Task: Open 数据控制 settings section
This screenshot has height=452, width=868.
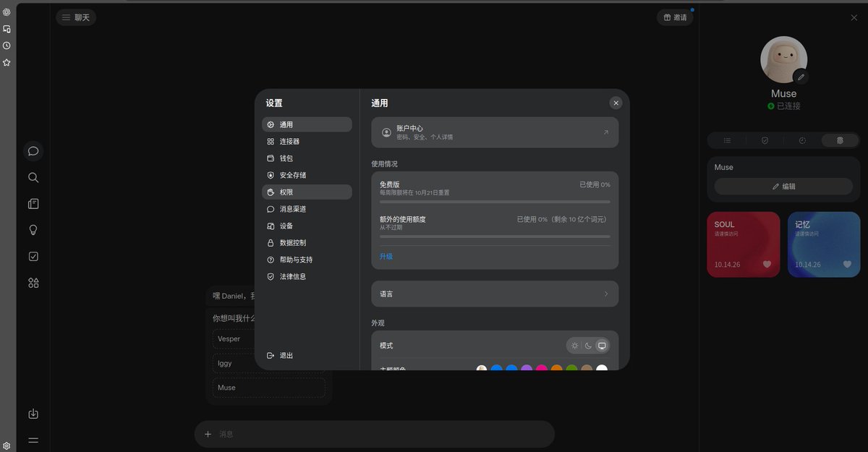Action: [307, 243]
